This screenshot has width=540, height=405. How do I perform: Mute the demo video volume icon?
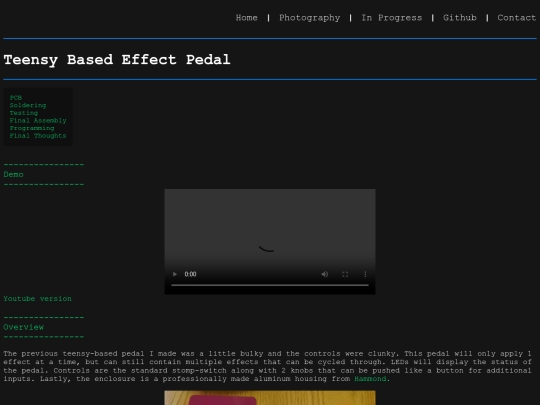[324, 274]
